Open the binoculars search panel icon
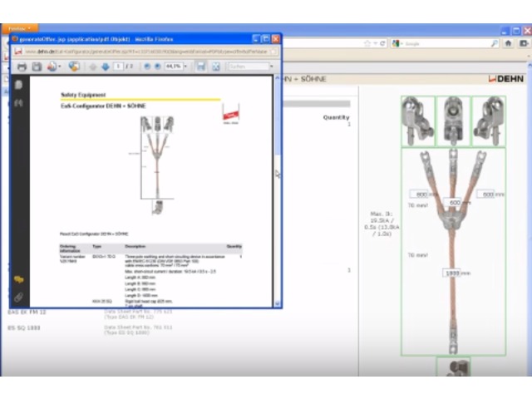The height and width of the screenshot is (399, 532). pyautogui.click(x=18, y=103)
